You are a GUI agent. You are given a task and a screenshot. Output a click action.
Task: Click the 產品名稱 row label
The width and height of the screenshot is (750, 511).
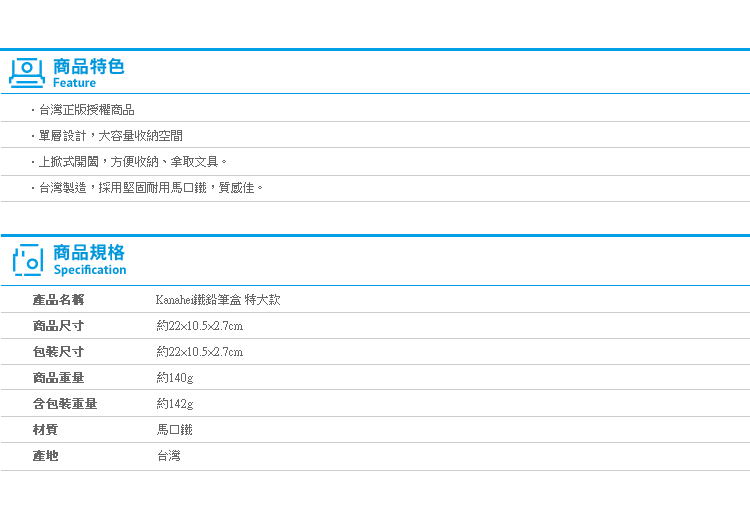click(58, 300)
